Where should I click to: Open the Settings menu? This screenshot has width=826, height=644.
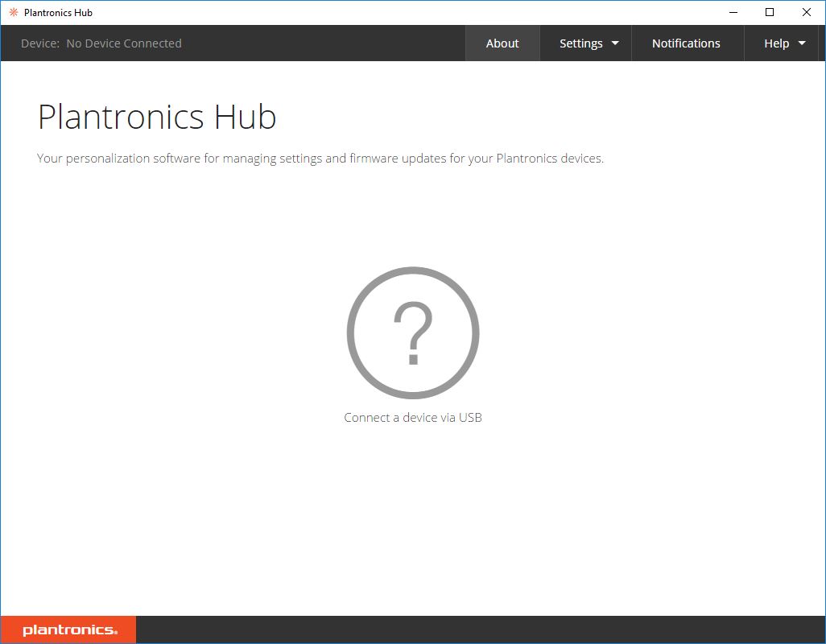coord(586,43)
